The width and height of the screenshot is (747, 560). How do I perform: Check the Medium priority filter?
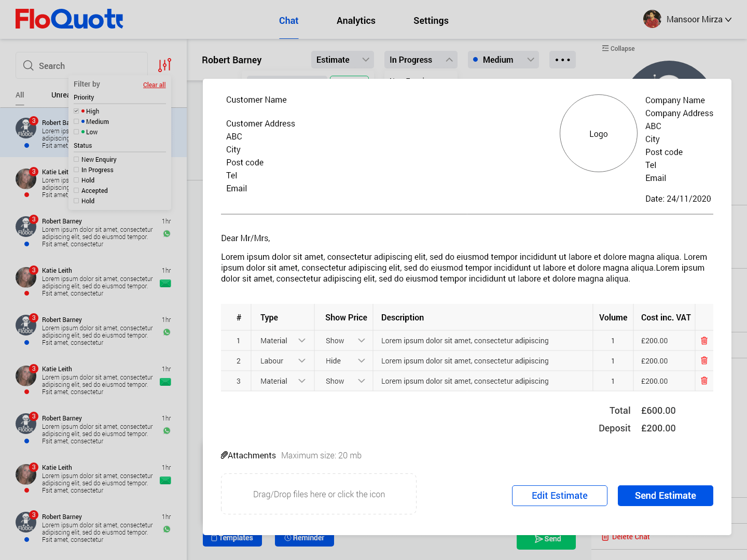tap(76, 121)
